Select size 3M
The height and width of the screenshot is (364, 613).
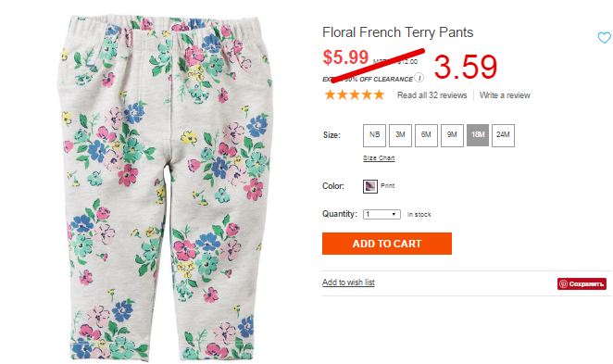(x=400, y=135)
